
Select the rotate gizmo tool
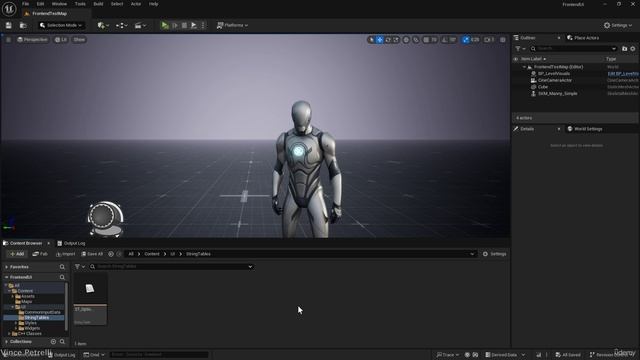(388, 40)
